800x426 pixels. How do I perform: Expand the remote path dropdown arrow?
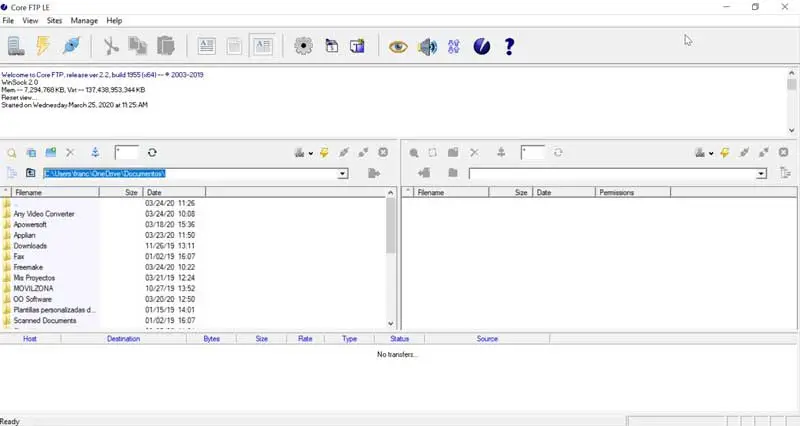point(761,174)
